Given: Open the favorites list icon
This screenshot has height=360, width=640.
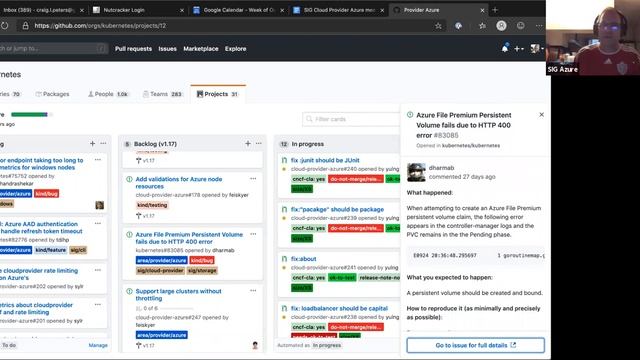Looking at the screenshot, I should coord(482,26).
